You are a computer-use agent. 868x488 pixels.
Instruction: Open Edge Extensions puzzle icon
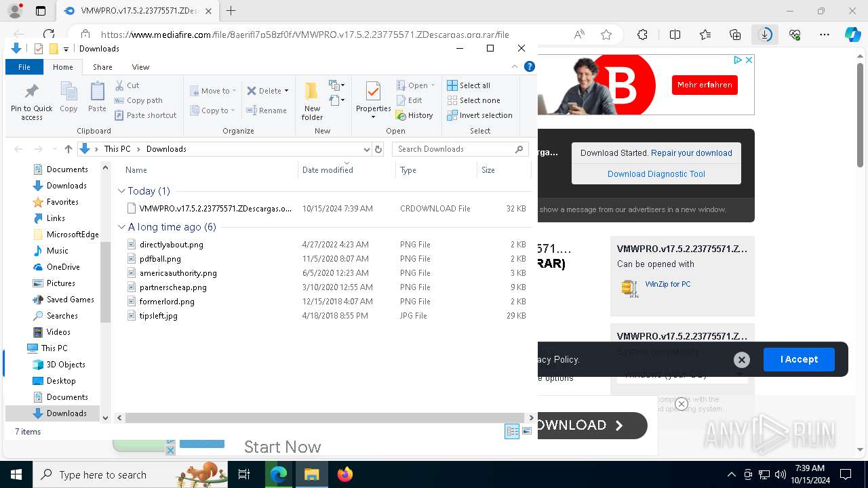(642, 35)
